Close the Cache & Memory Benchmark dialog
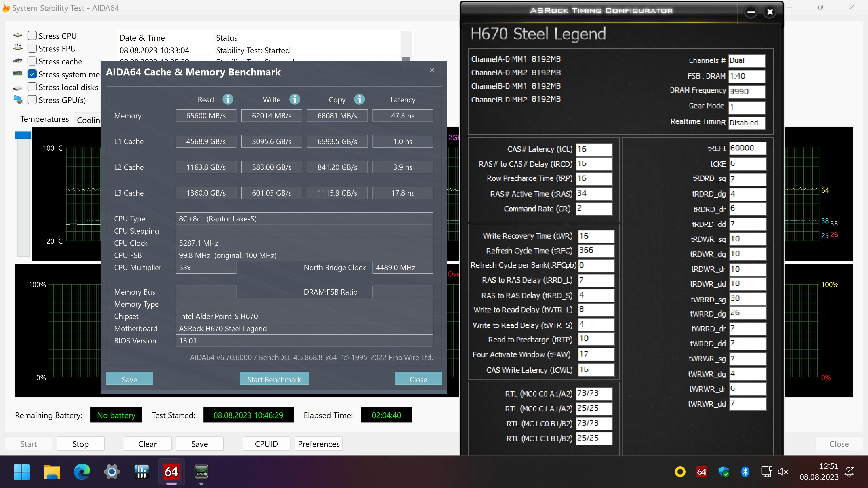 (x=432, y=70)
